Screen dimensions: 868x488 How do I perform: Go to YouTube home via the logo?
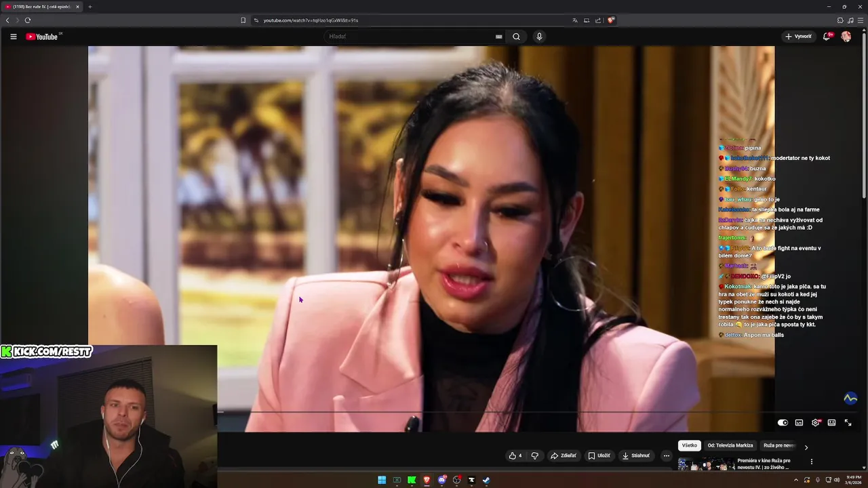tap(42, 37)
